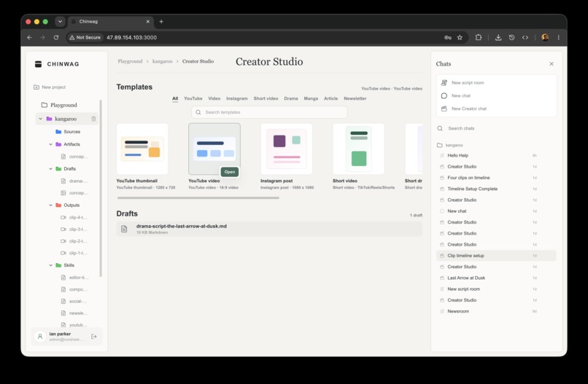
Task: Open the YouTube thumbnail template card
Action: pos(142,149)
